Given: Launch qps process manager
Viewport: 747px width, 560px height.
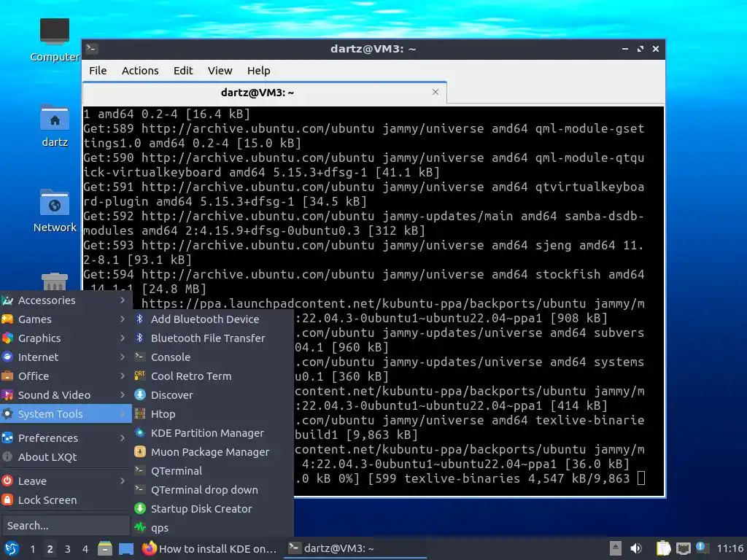Looking at the screenshot, I should [214, 528].
